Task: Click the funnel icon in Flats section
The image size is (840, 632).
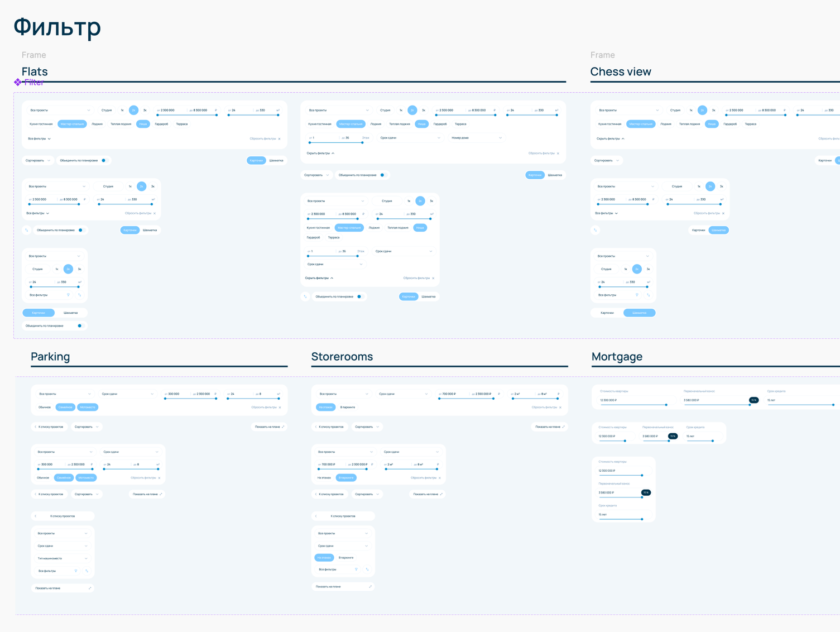Action: pos(69,295)
